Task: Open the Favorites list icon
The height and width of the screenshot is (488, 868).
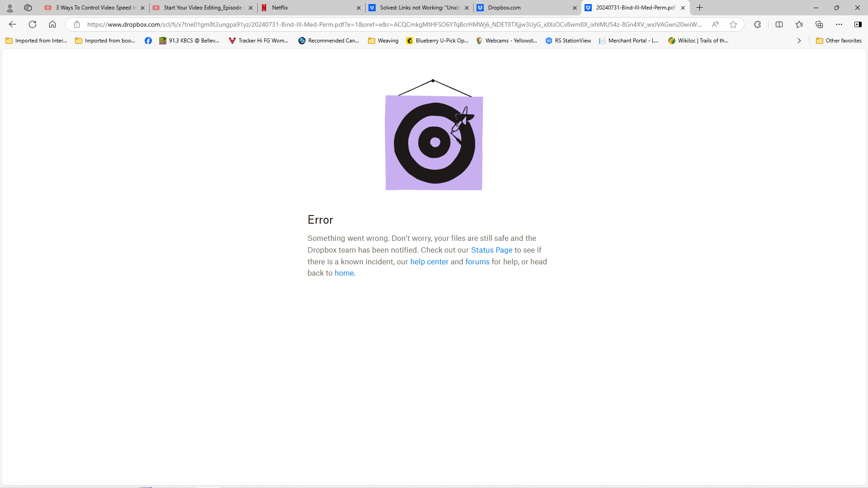Action: click(x=800, y=24)
